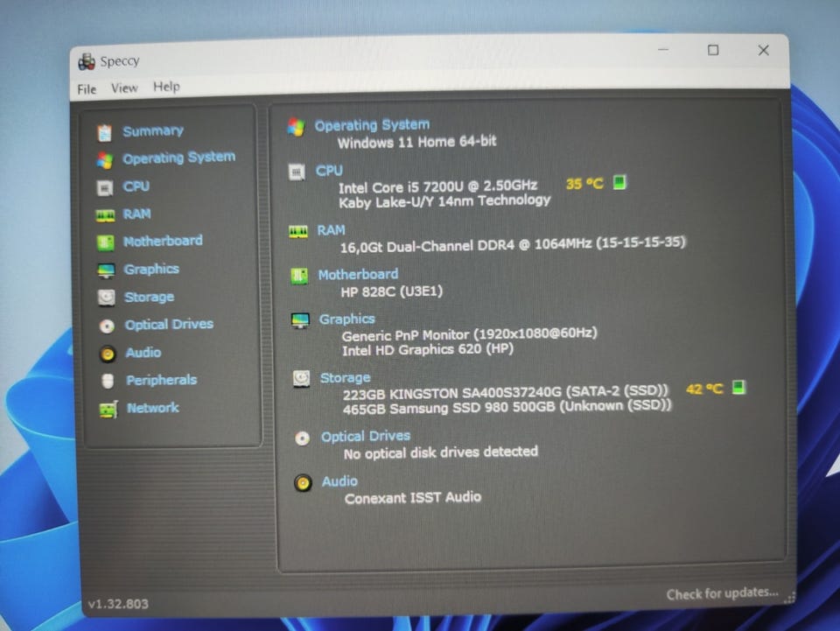This screenshot has height=631, width=840.
Task: Click Optical Drives heading in summary pane
Action: 366,436
